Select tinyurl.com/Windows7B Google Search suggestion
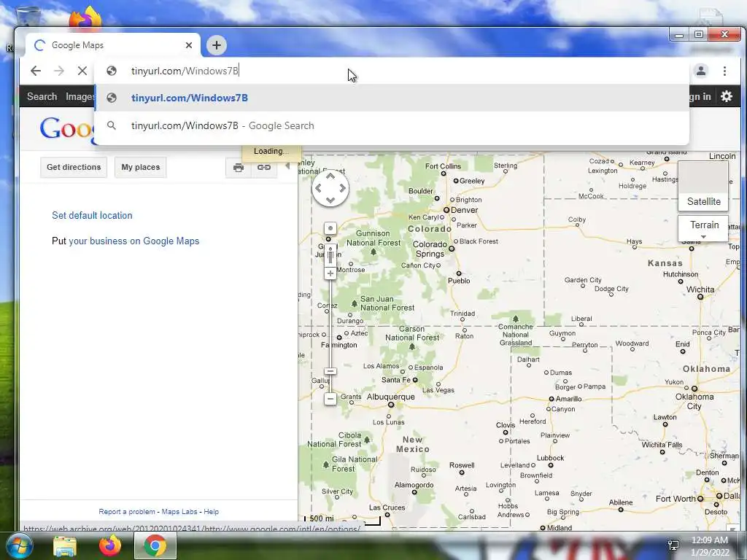747x560 pixels. [392, 125]
